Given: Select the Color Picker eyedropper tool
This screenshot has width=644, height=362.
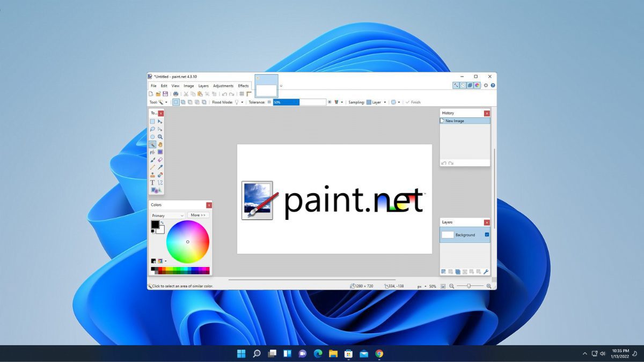Looking at the screenshot, I should coord(160,167).
